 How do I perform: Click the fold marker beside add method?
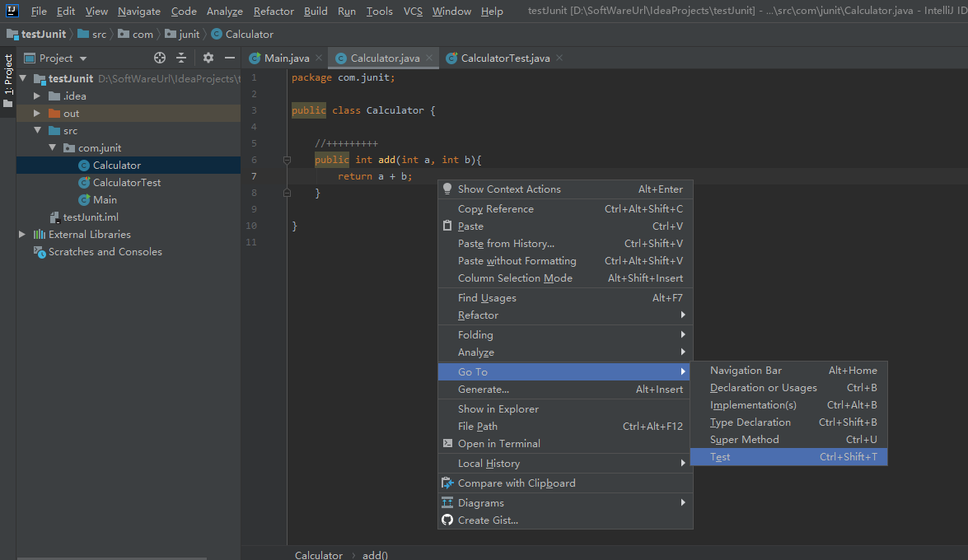287,160
